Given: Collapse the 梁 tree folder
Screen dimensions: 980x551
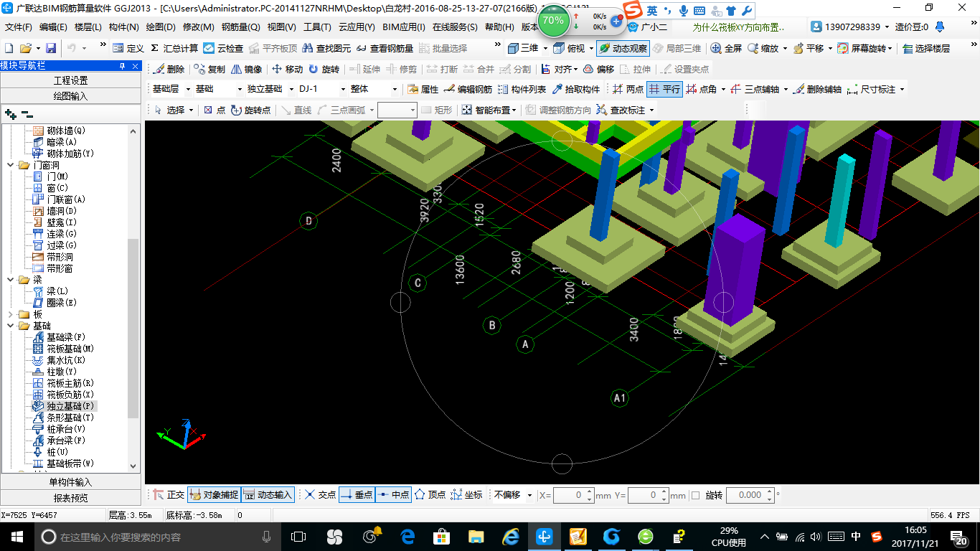Looking at the screenshot, I should 10,280.
